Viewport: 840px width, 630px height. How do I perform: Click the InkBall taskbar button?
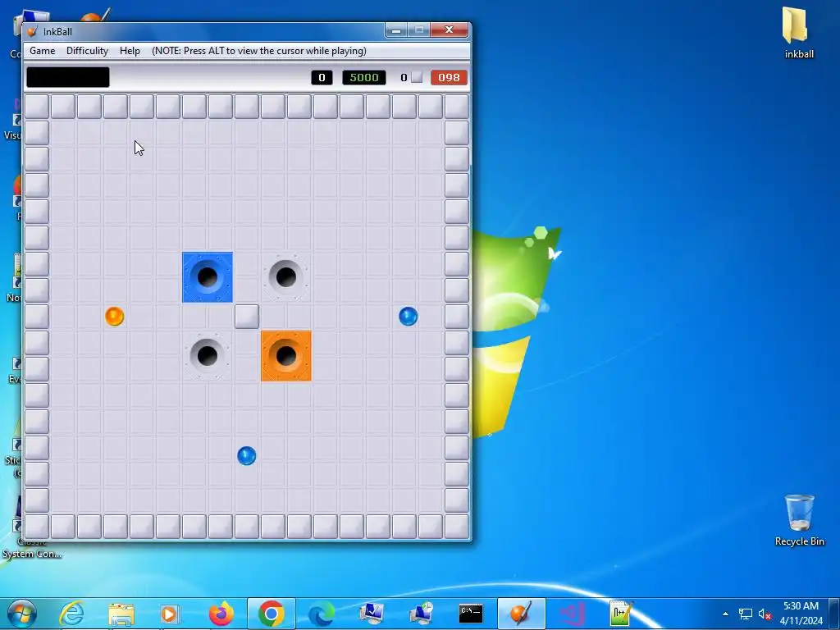click(x=521, y=614)
